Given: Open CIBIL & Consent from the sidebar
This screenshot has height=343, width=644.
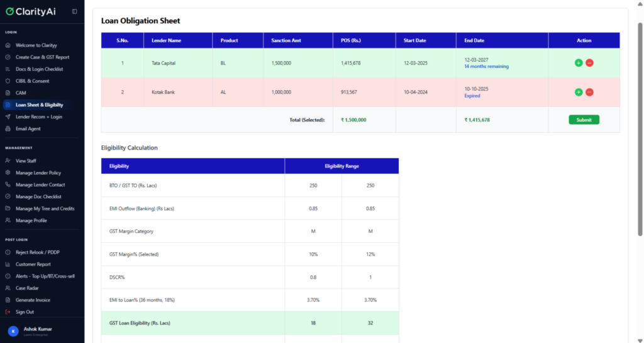Looking at the screenshot, I should [x=32, y=81].
